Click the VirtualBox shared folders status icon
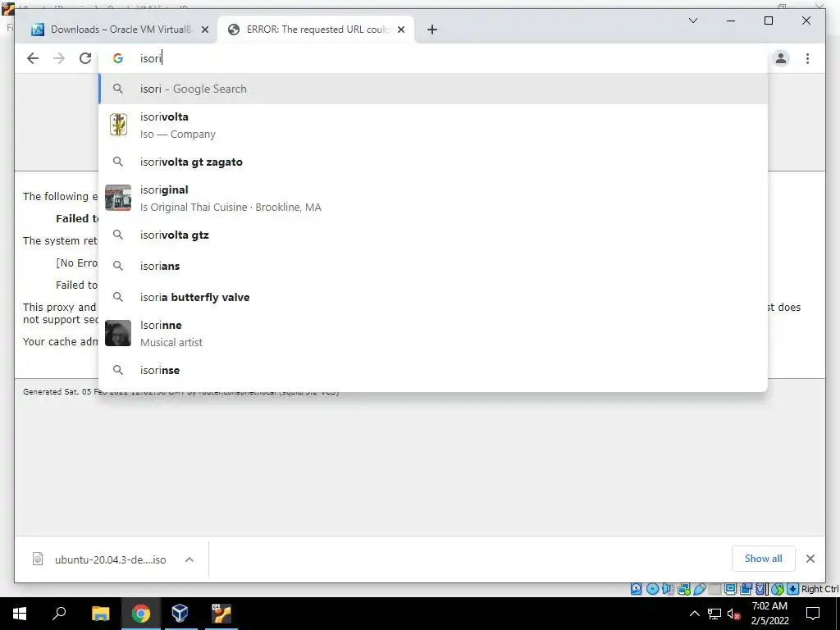 tap(746, 589)
